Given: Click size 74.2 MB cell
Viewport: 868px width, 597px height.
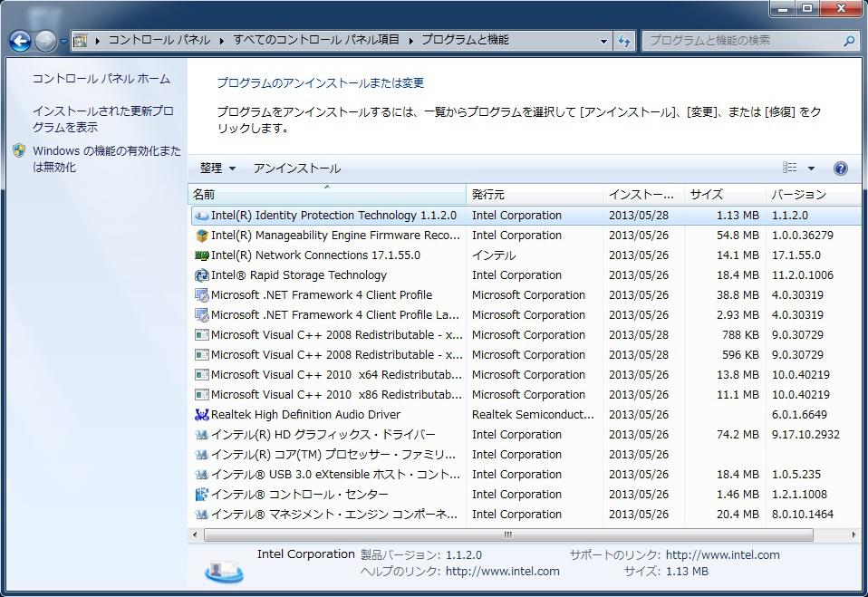Looking at the screenshot, I should [738, 434].
